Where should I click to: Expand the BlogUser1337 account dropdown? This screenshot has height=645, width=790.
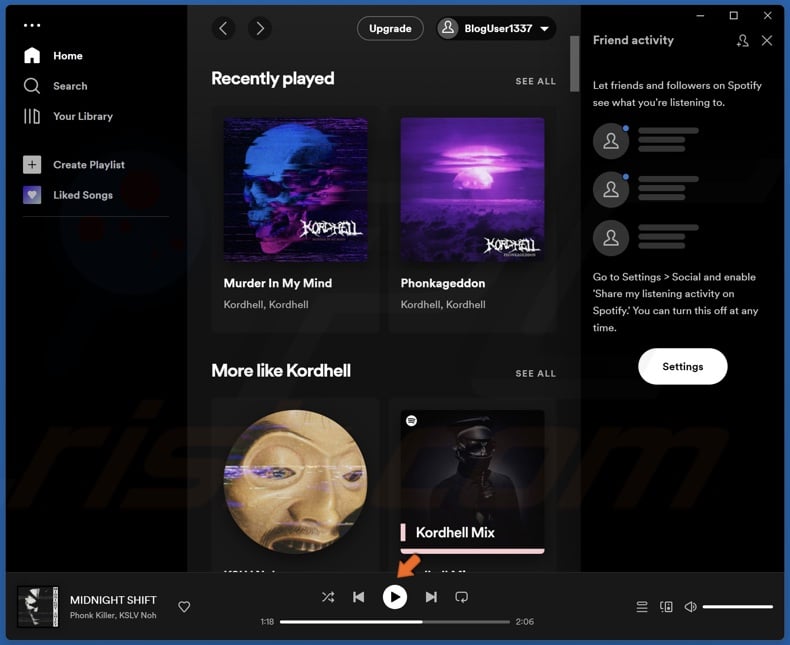tap(544, 29)
